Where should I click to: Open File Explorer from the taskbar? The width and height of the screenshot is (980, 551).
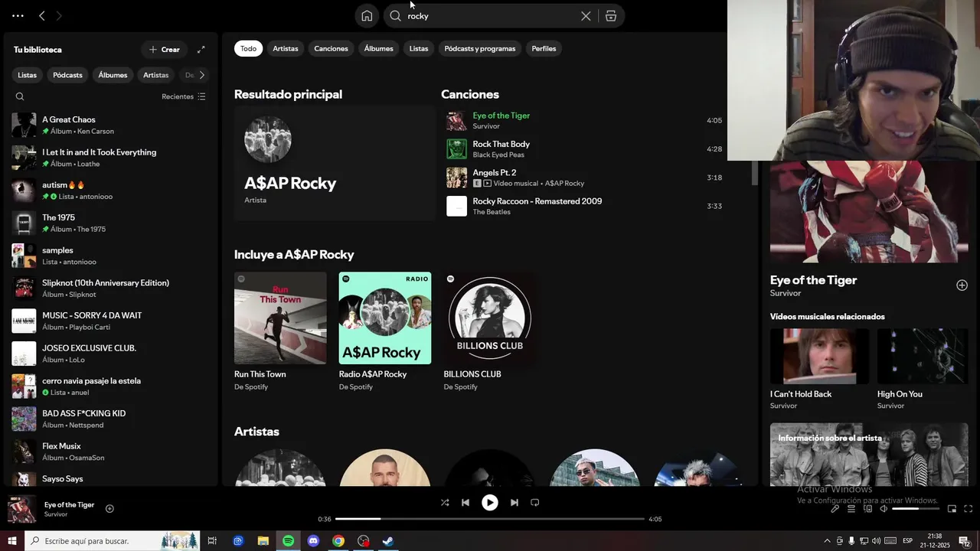263,541
